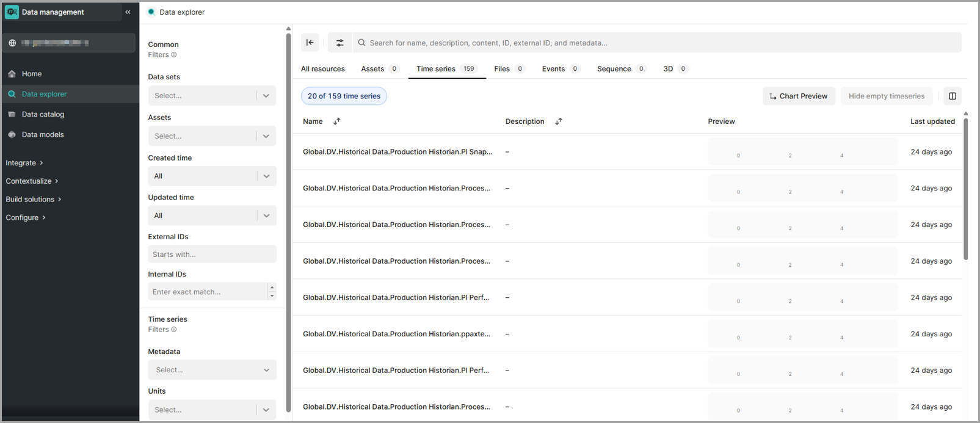The width and height of the screenshot is (980, 423).
Task: Open Home in the sidebar
Action: click(x=70, y=74)
